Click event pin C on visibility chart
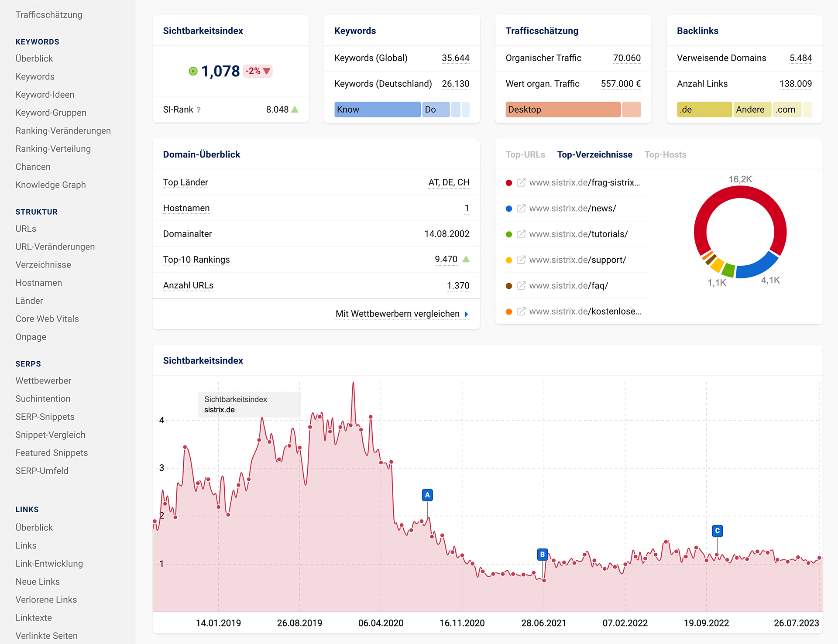Viewport: 838px width, 644px height. [x=717, y=531]
